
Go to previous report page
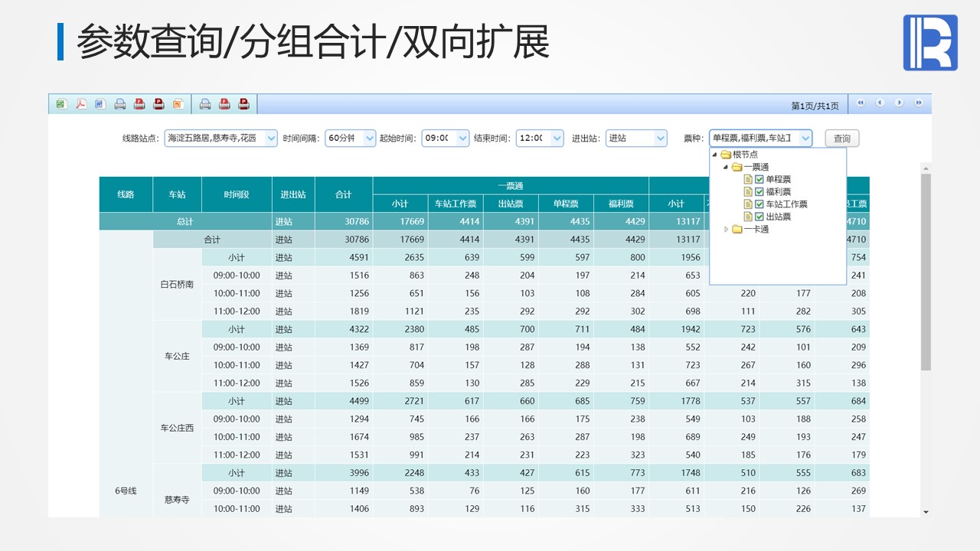880,103
